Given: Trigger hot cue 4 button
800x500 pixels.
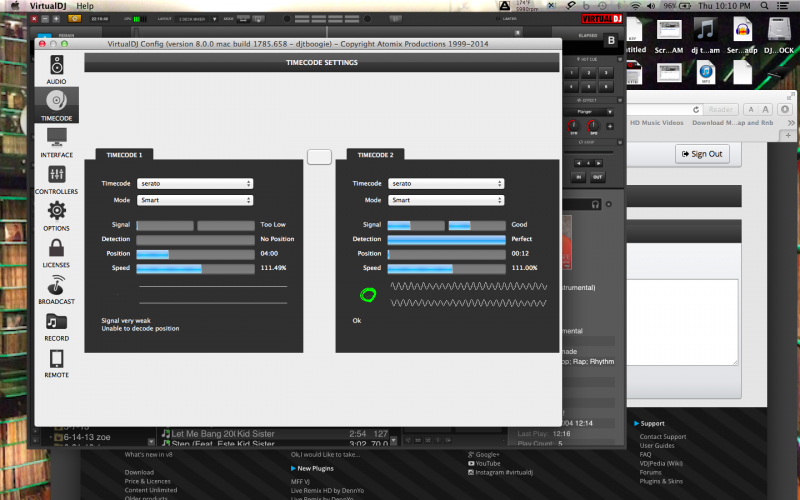Looking at the screenshot, I should click(x=571, y=87).
